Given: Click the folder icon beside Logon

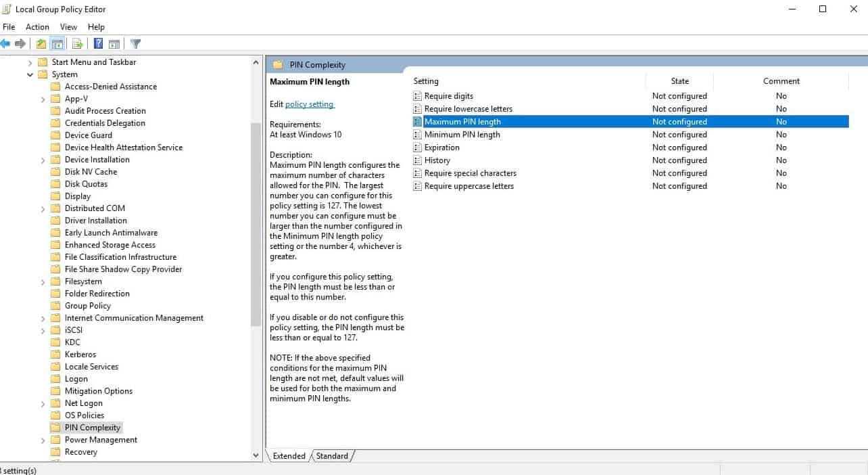Looking at the screenshot, I should pyautogui.click(x=55, y=379).
